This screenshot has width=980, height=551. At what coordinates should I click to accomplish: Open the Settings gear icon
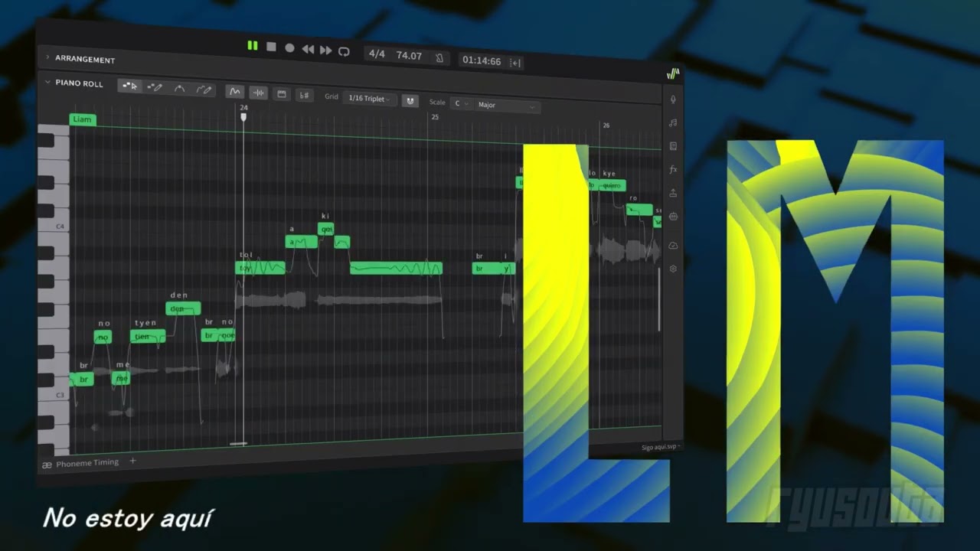tap(673, 269)
